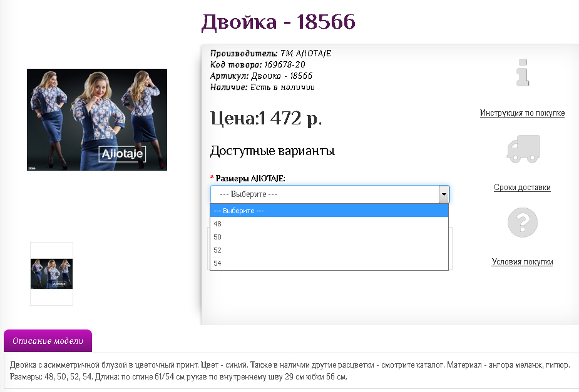Viewport: 579px width, 392px height.
Task: Select size 52 from the list
Action: 329,250
